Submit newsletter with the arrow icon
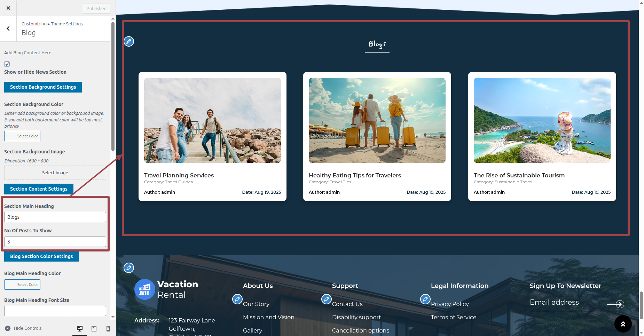The width and height of the screenshot is (644, 336). [x=615, y=304]
